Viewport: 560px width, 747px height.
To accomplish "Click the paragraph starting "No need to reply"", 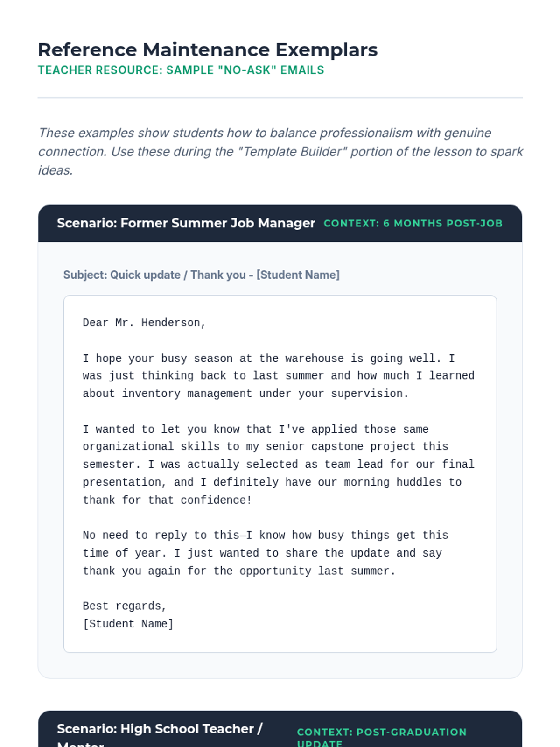I will (265, 553).
